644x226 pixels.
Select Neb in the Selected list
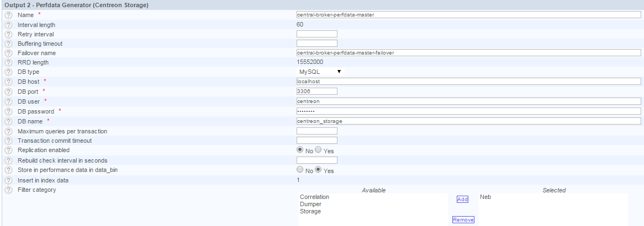point(485,197)
